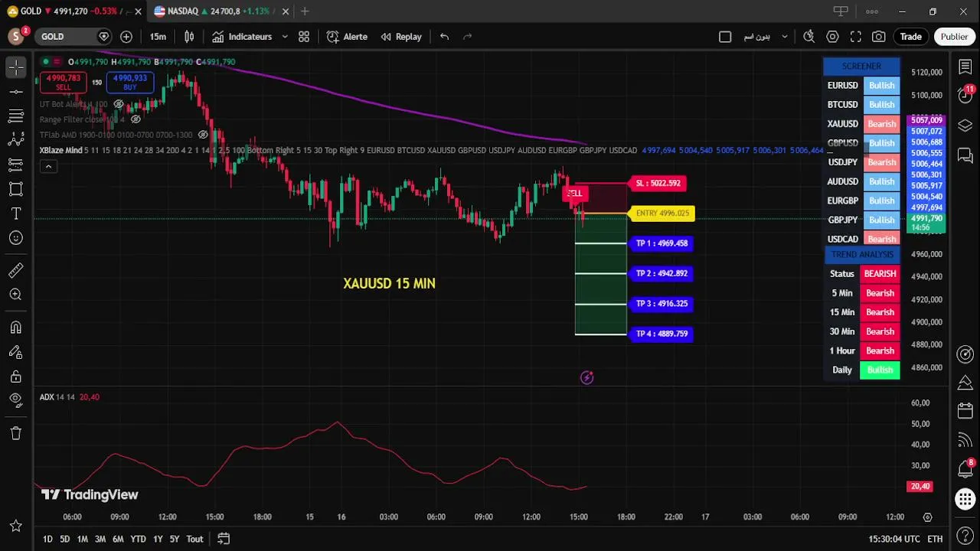
Task: Expand the layout name dropdown arrow
Action: tap(784, 37)
